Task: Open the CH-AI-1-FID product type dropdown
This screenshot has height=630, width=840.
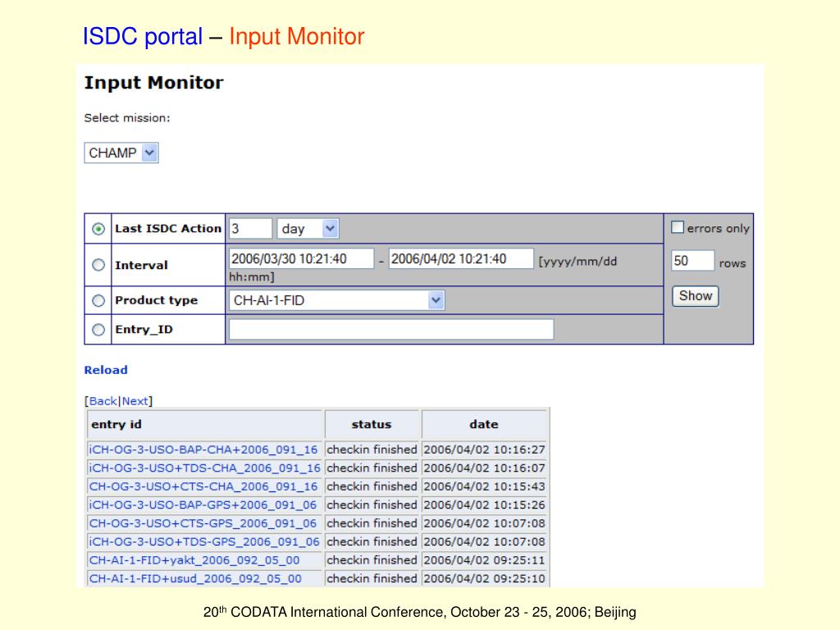Action: pos(336,300)
